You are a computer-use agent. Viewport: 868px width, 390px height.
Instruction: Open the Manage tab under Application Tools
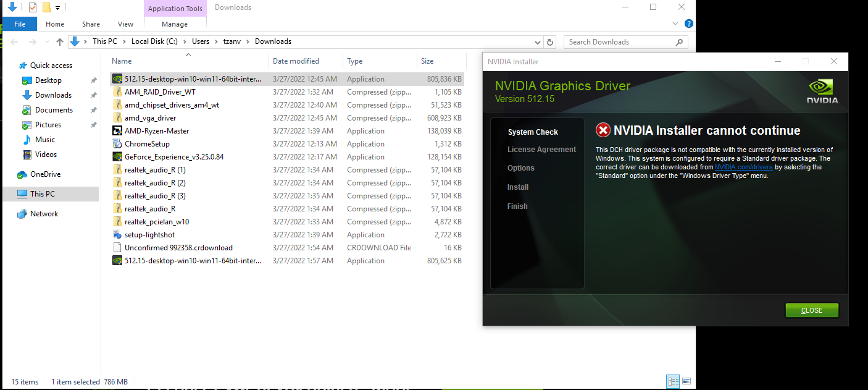[175, 24]
